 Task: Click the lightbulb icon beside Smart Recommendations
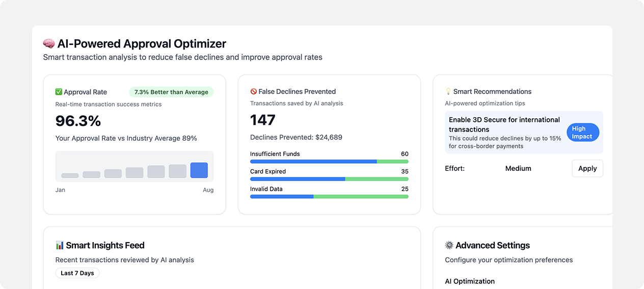[x=448, y=92]
